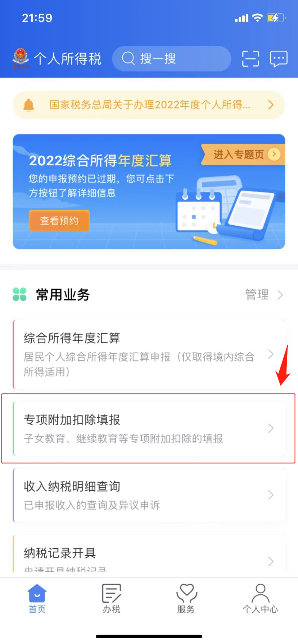Screen dimensions: 298x644
Task: Open 首页 home tab
Action: pyautogui.click(x=37, y=598)
